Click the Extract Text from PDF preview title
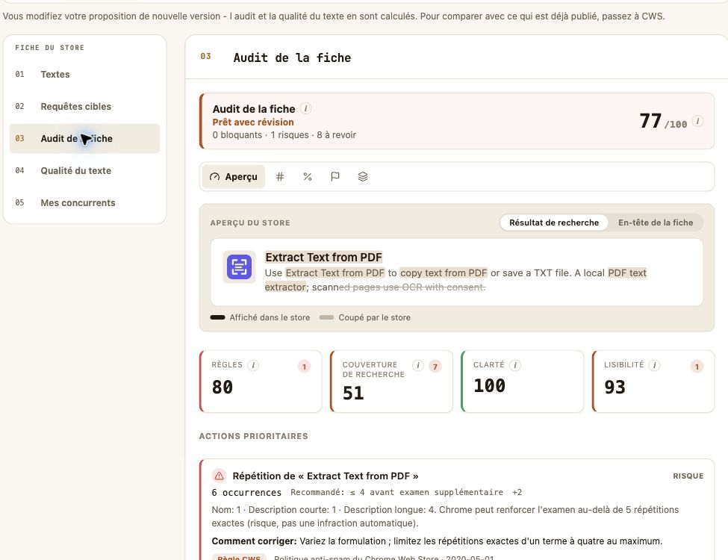 pos(323,258)
